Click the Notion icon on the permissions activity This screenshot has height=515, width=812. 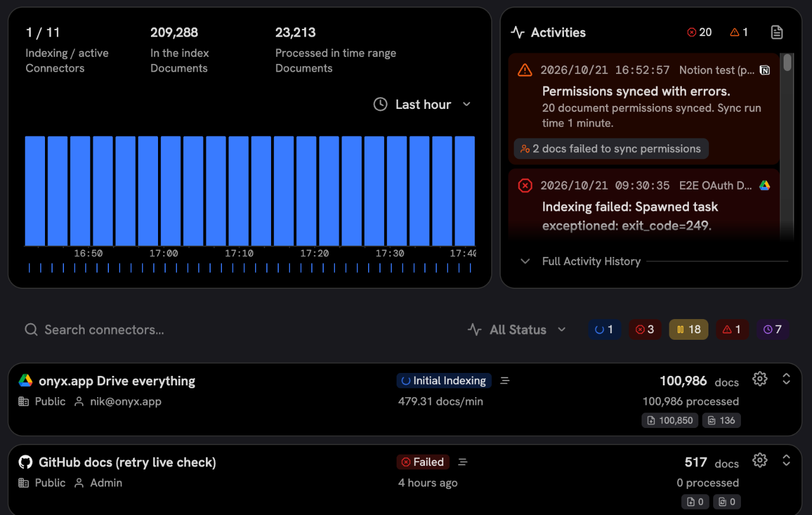coord(765,70)
